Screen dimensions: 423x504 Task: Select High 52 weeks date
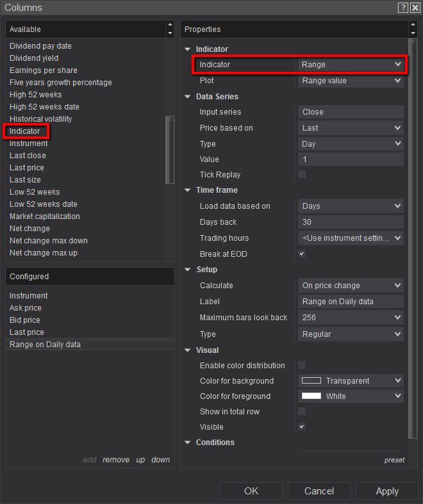[44, 107]
